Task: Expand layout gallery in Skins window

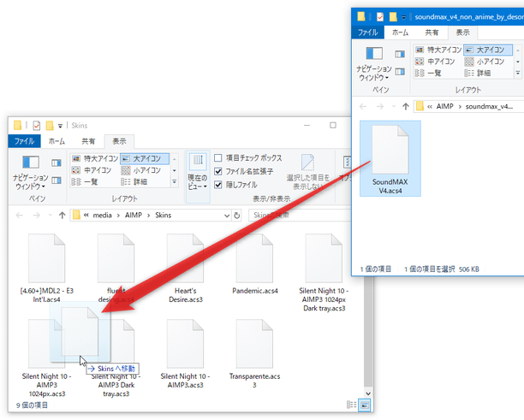Action: tap(175, 182)
